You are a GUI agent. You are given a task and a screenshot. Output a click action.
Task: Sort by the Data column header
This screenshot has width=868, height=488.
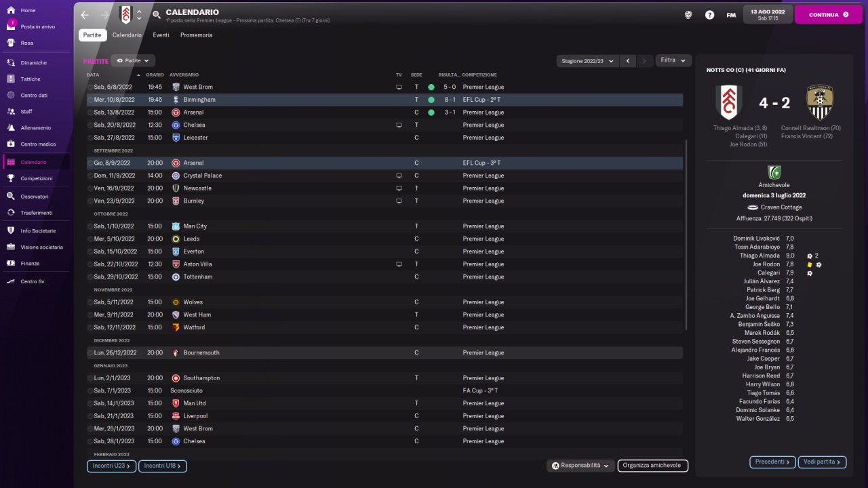(x=93, y=75)
